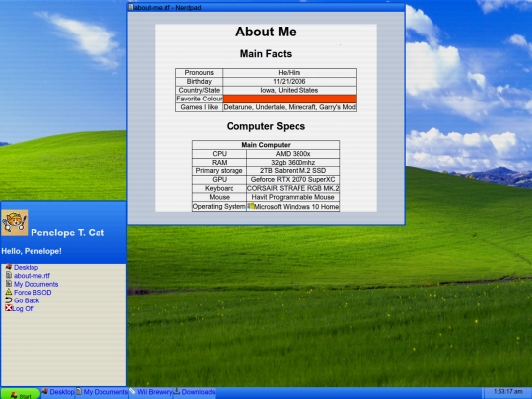The width and height of the screenshot is (532, 399).
Task: Click the return arrow icon beside Go Back
Action: [9, 299]
